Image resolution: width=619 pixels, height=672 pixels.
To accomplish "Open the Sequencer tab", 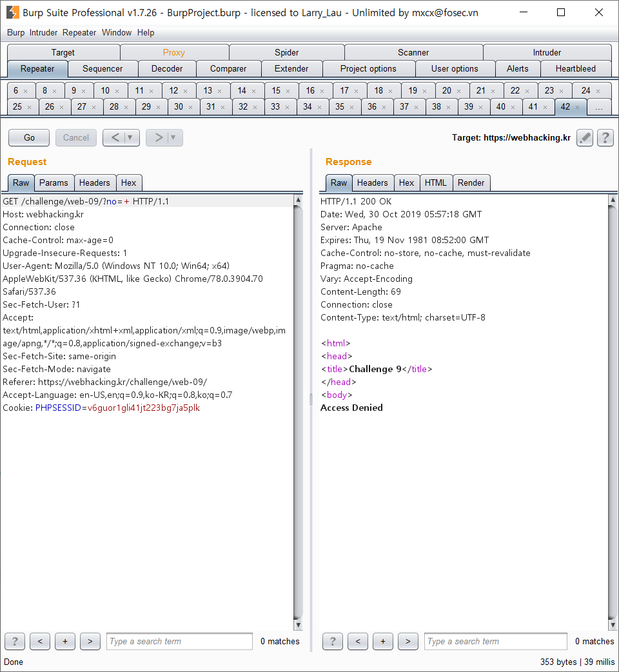I will pyautogui.click(x=103, y=68).
